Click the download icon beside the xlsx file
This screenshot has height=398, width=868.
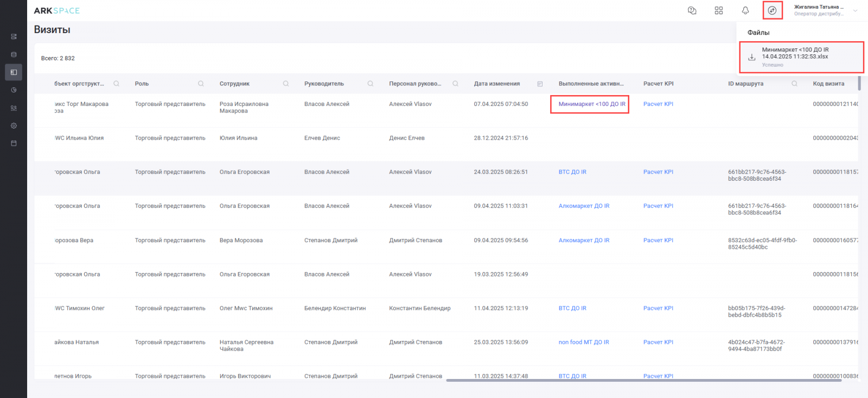[751, 57]
